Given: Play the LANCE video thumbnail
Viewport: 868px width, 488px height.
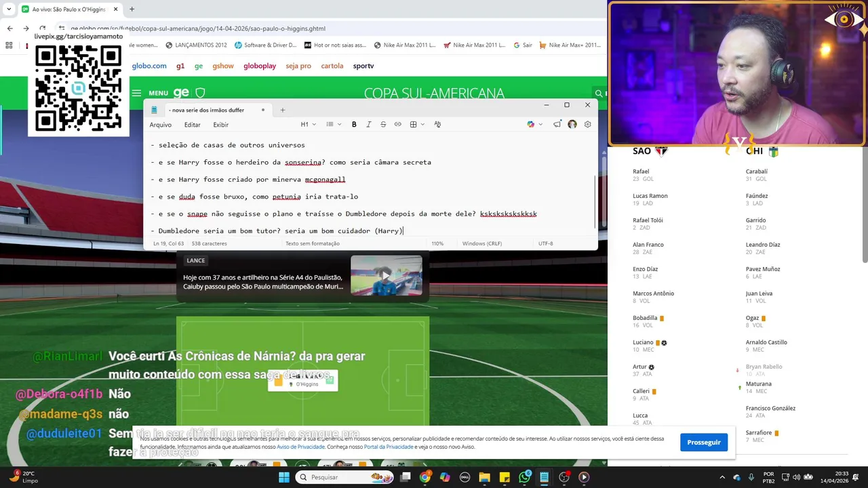Looking at the screenshot, I should 386,274.
